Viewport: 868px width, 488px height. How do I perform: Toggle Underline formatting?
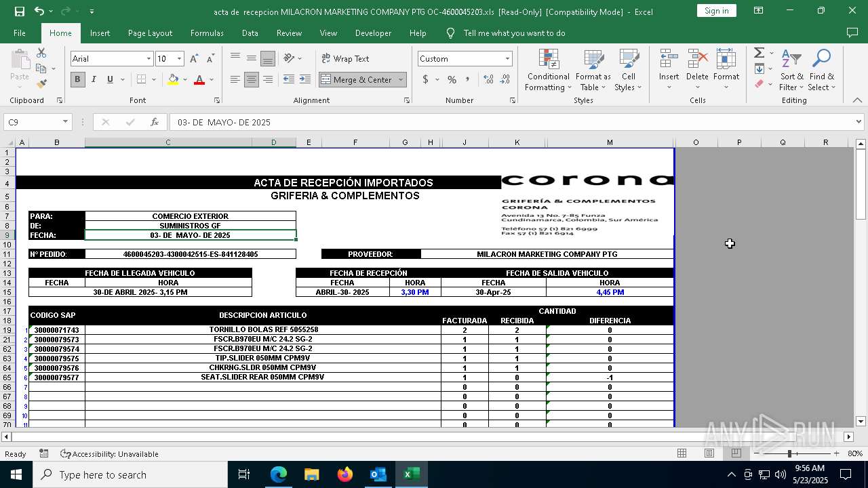(x=110, y=79)
